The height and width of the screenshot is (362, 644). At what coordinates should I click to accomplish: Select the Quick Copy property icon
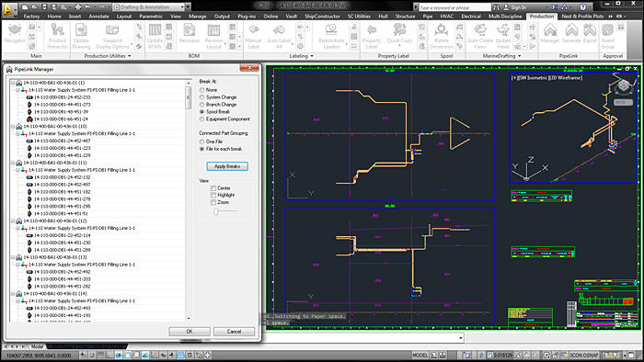399,34
